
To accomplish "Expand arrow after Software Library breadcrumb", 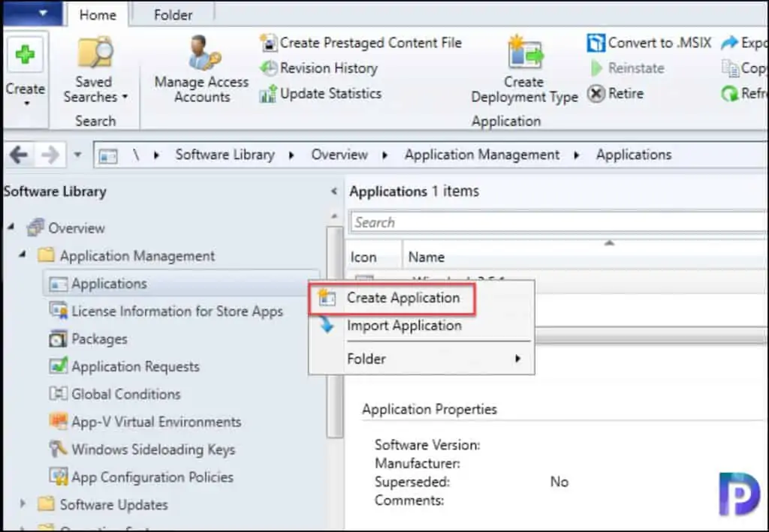I will click(292, 155).
